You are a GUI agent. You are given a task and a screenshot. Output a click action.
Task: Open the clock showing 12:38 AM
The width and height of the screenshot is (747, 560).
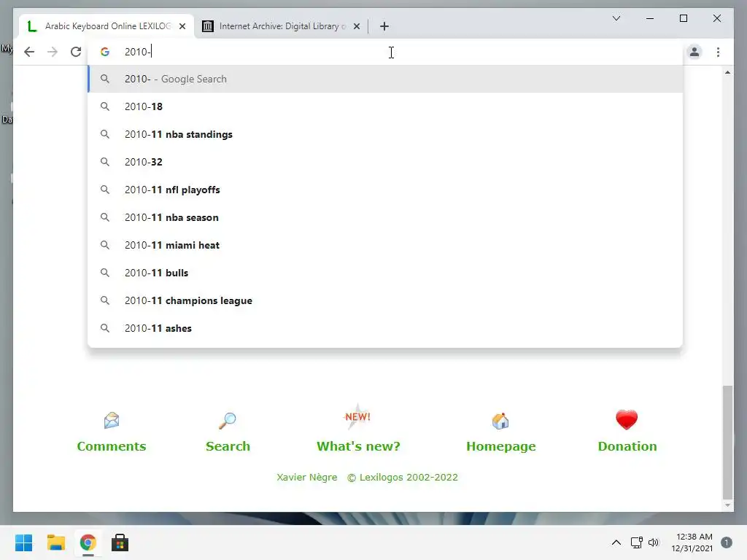[x=692, y=542]
